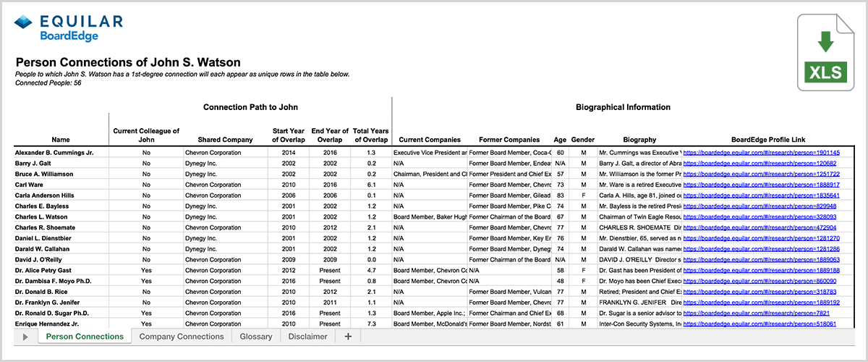The width and height of the screenshot is (868, 362).
Task: Select the David J. O'Reilly name cell
Action: click(61, 260)
